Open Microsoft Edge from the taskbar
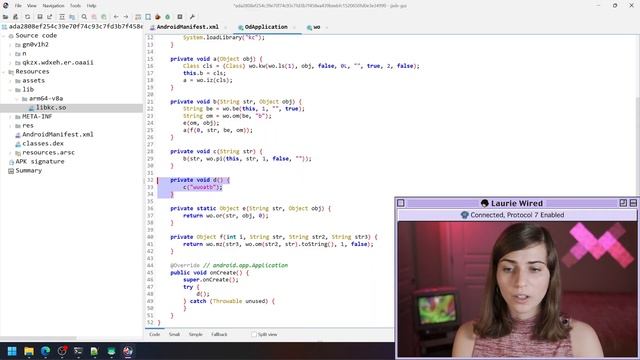640x360 pixels. coord(45,351)
